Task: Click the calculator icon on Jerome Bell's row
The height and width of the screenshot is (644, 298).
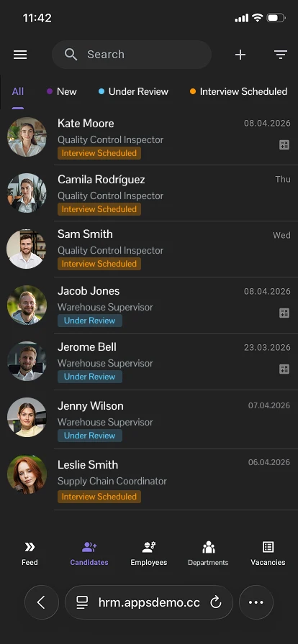Action: click(284, 369)
